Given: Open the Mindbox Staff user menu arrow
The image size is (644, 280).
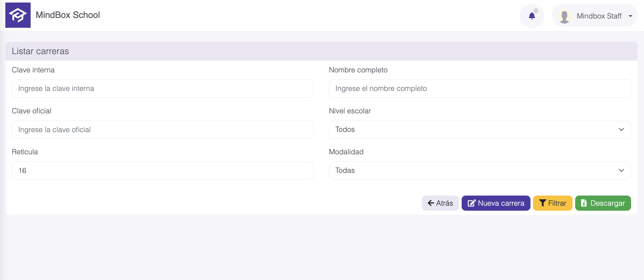Looking at the screenshot, I should [x=631, y=16].
